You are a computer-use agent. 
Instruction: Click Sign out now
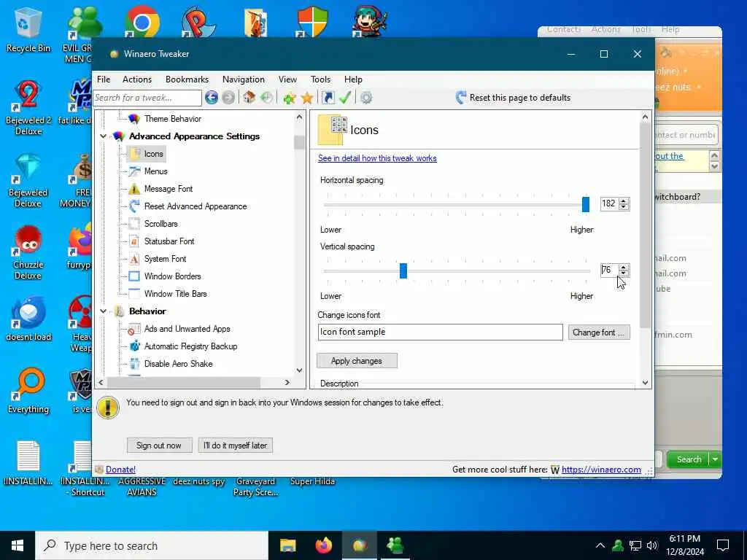(x=160, y=446)
